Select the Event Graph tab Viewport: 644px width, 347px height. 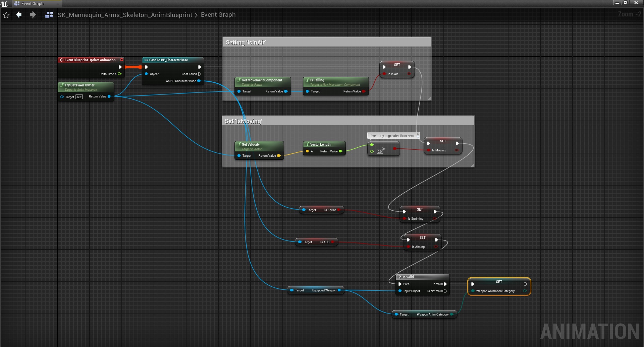pyautogui.click(x=32, y=4)
